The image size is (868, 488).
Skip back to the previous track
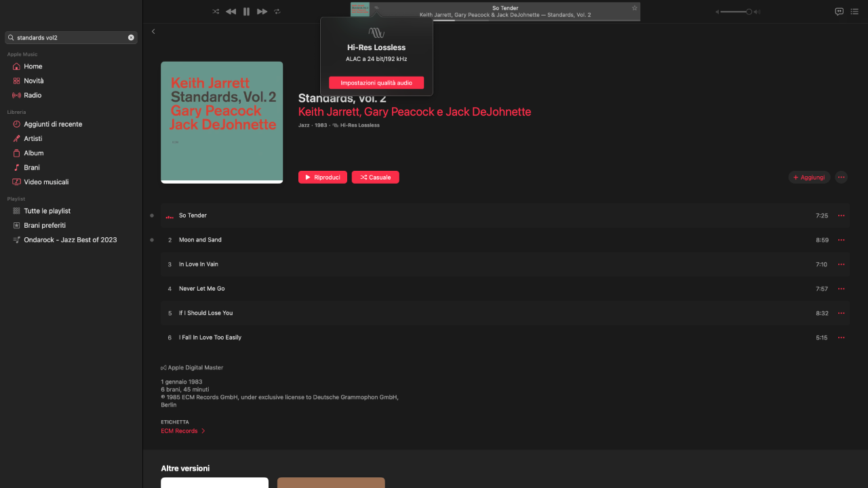(x=231, y=12)
